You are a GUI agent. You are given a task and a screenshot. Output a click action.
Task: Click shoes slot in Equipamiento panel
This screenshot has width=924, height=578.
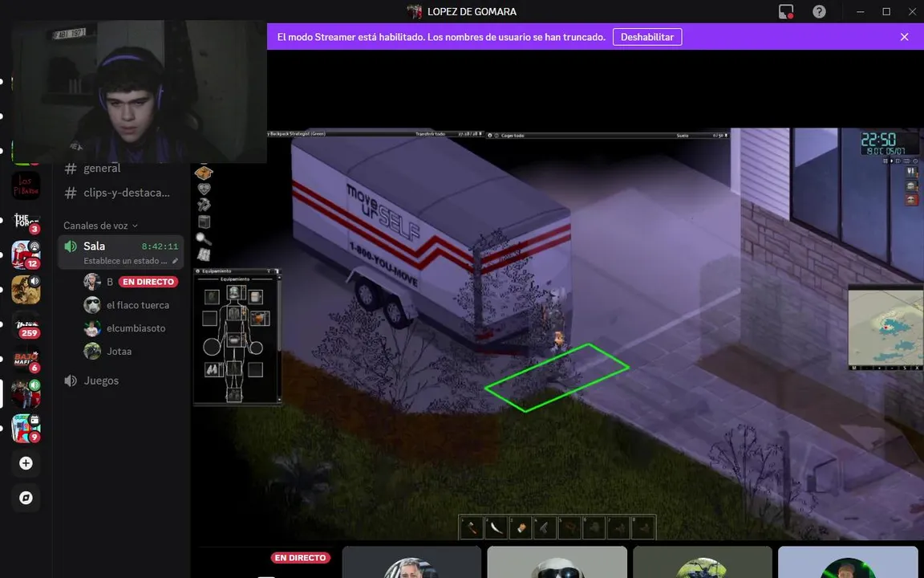[234, 395]
